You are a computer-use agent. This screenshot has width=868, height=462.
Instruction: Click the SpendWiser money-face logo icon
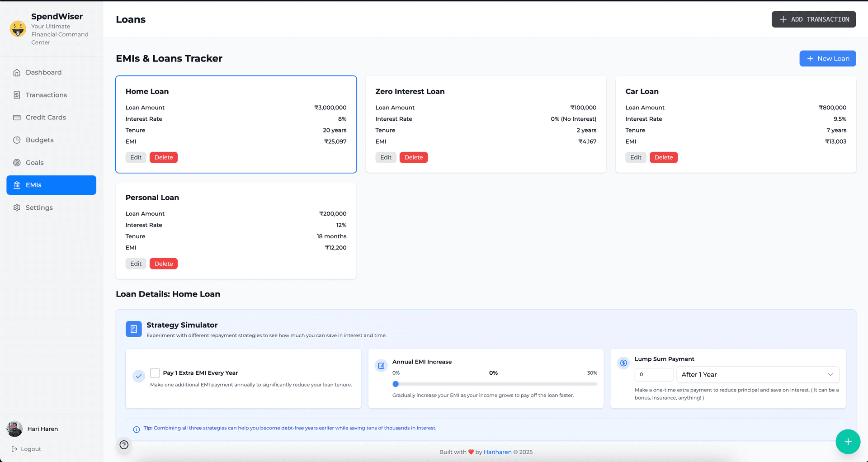18,29
